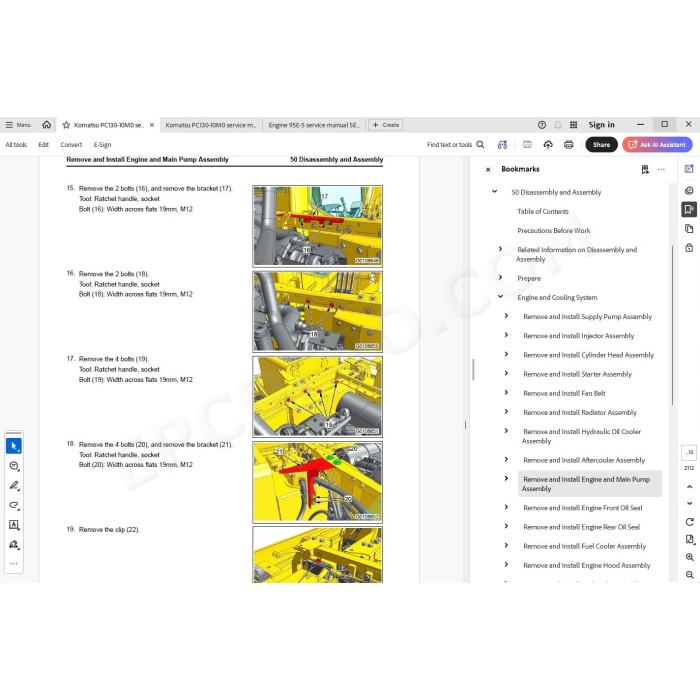Screen dimensions: 700x700
Task: Rotate the page view icon
Action: tap(690, 522)
